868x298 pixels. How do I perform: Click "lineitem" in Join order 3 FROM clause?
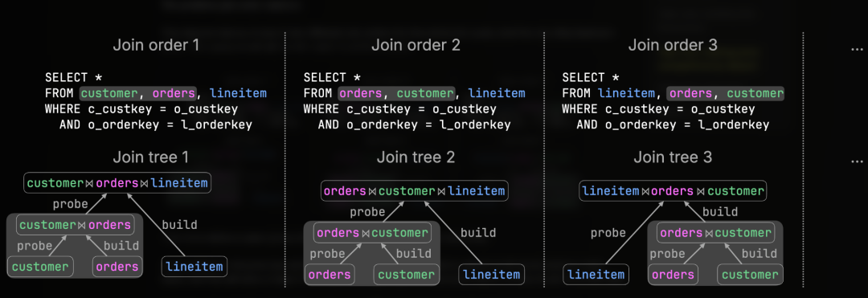pyautogui.click(x=626, y=93)
